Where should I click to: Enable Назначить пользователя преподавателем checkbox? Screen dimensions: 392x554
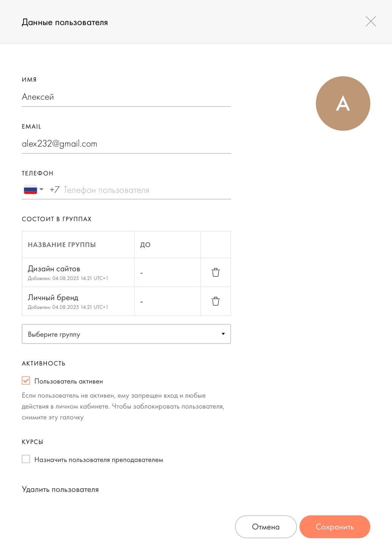pyautogui.click(x=26, y=459)
